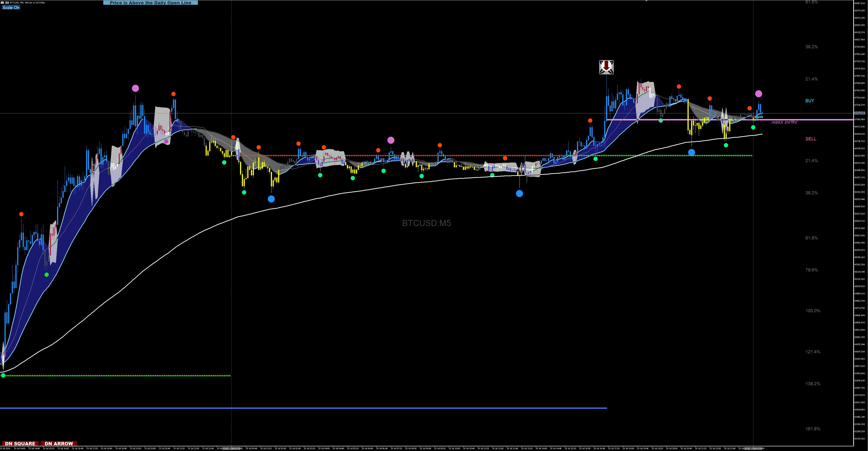Select the INDEX ENTRY line label

[x=784, y=122]
